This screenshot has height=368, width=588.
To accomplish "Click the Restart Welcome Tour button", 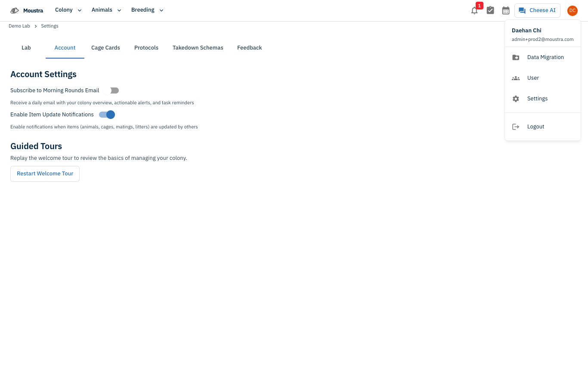I will pos(45,174).
